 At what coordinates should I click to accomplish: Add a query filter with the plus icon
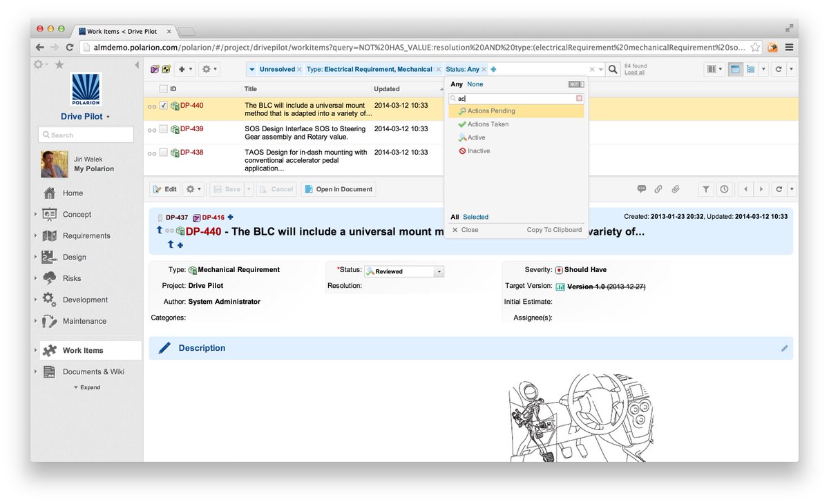tap(494, 70)
